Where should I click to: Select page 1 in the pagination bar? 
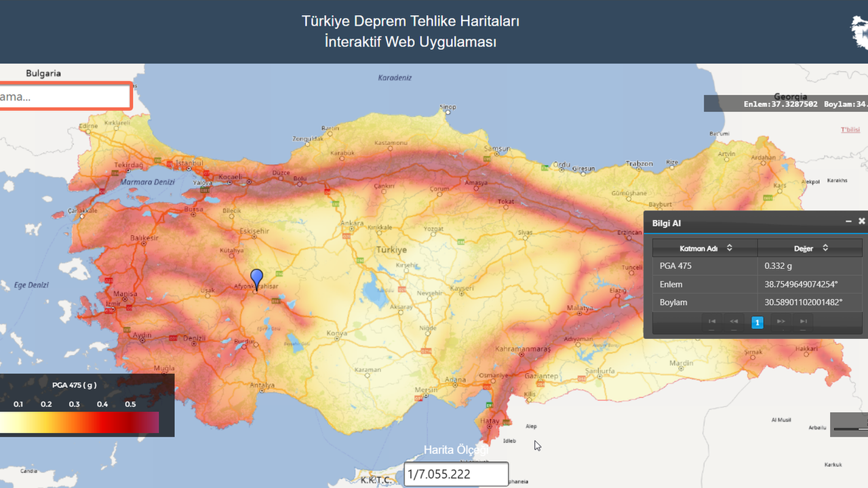(757, 322)
